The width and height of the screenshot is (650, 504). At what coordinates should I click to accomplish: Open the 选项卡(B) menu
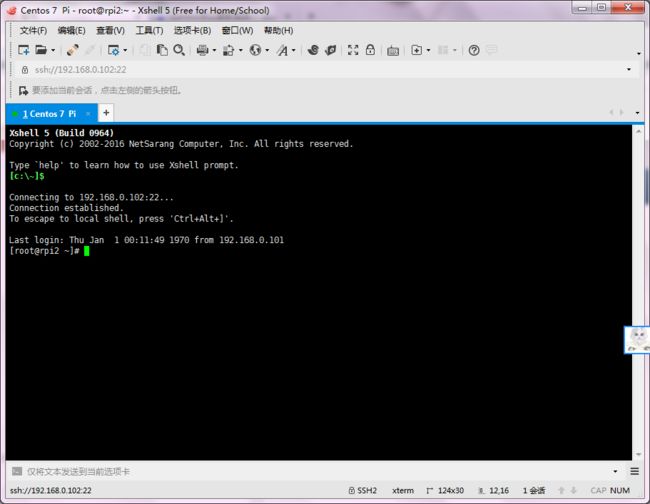(x=192, y=30)
